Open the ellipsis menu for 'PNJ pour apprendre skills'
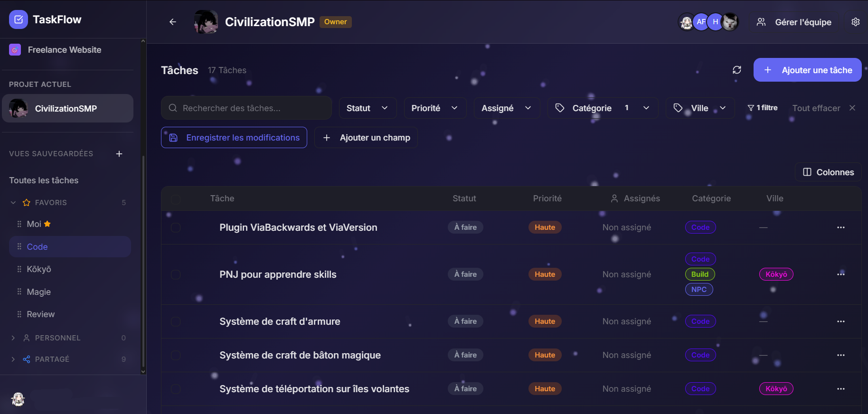 point(841,274)
